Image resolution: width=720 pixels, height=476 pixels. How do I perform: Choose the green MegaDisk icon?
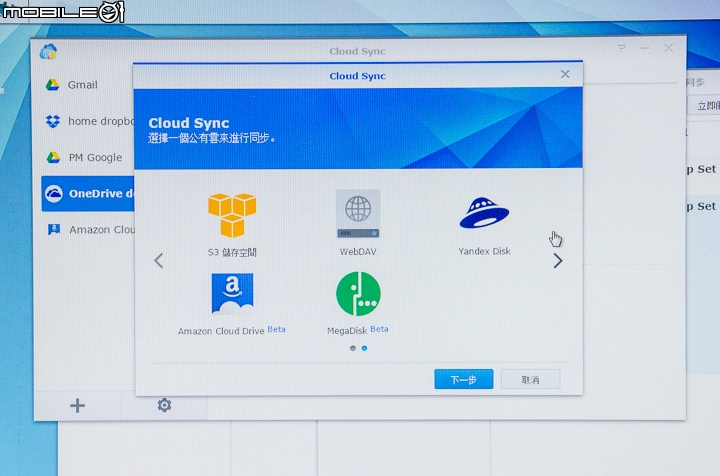coord(358,294)
